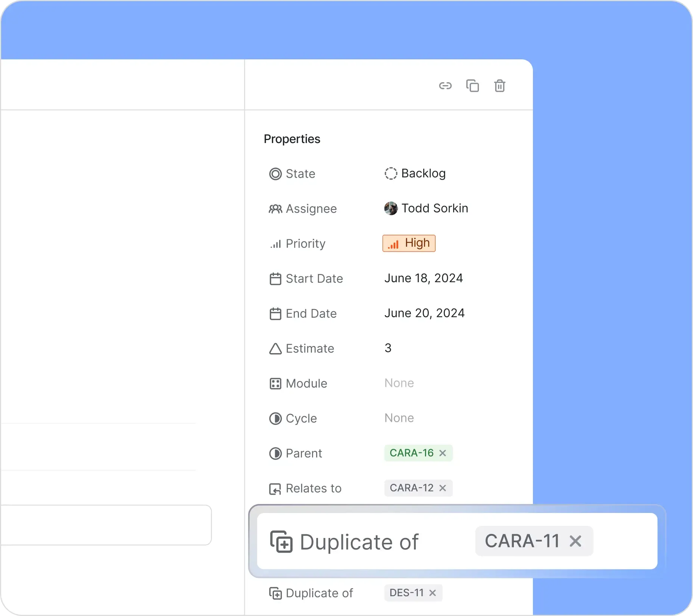Open the High priority dropdown
693x616 pixels.
[x=409, y=243]
